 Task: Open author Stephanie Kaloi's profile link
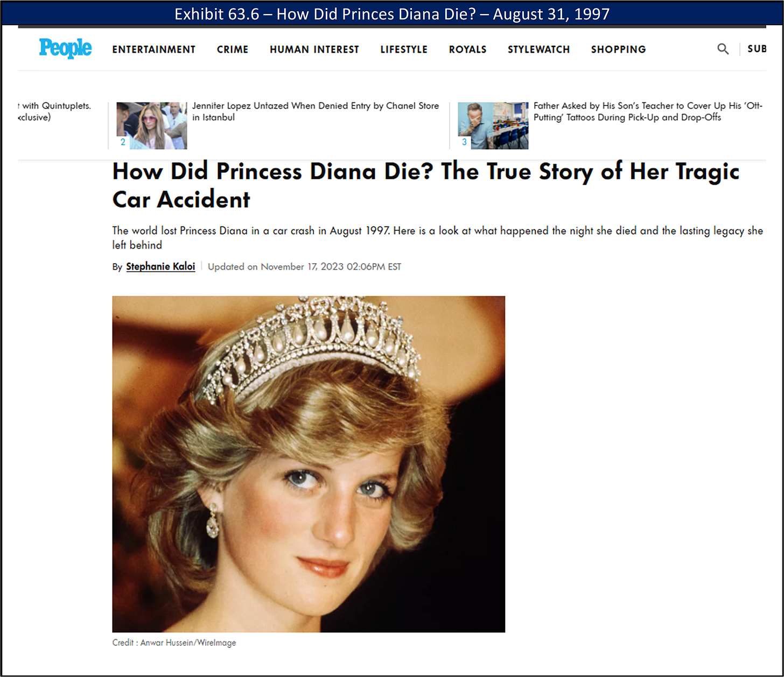point(160,266)
